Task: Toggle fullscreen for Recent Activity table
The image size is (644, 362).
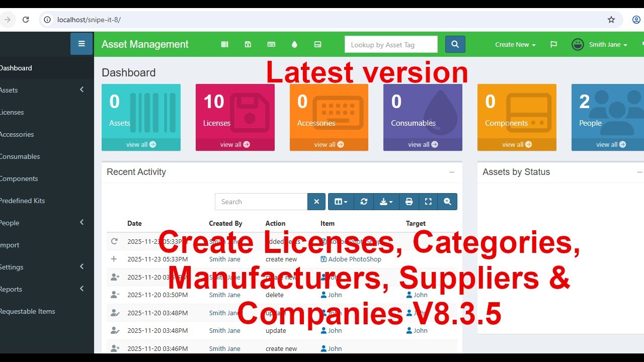Action: (428, 202)
